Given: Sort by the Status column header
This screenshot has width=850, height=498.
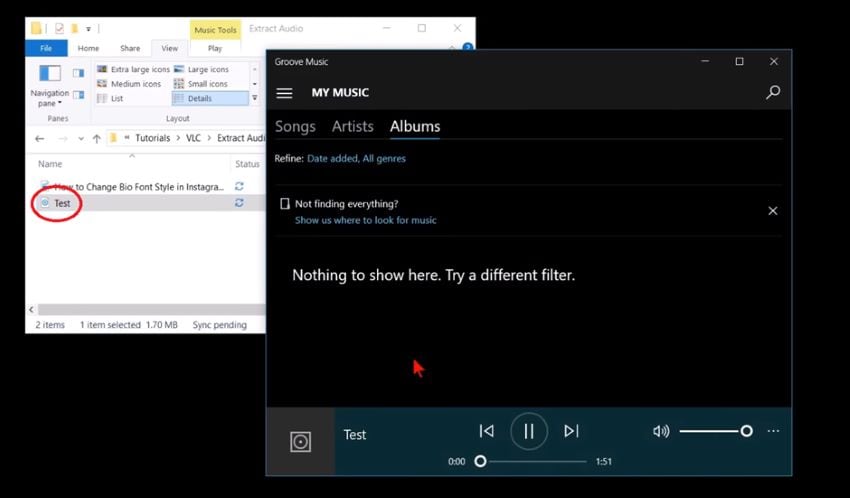Looking at the screenshot, I should pos(247,164).
